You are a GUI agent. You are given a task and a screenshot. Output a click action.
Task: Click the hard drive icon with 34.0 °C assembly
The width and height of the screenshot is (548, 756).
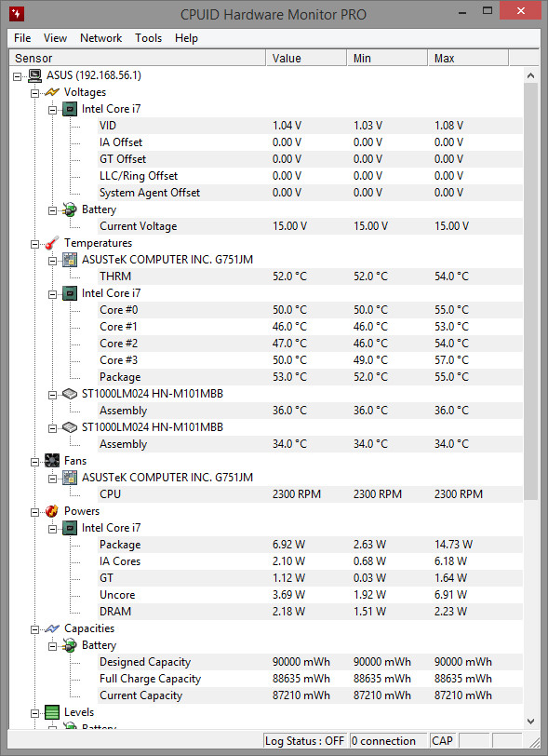pyautogui.click(x=70, y=427)
